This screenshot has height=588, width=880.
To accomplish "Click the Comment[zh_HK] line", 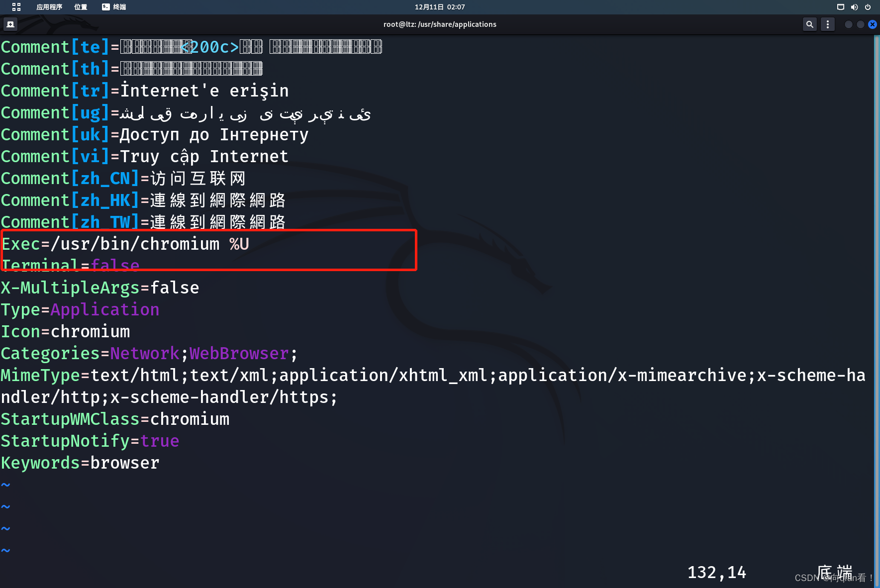I will click(x=143, y=200).
